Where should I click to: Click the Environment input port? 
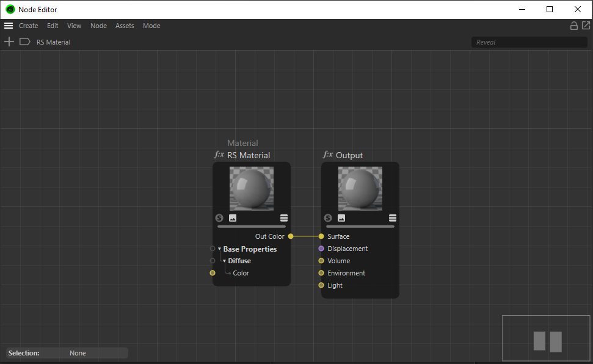[x=321, y=273]
